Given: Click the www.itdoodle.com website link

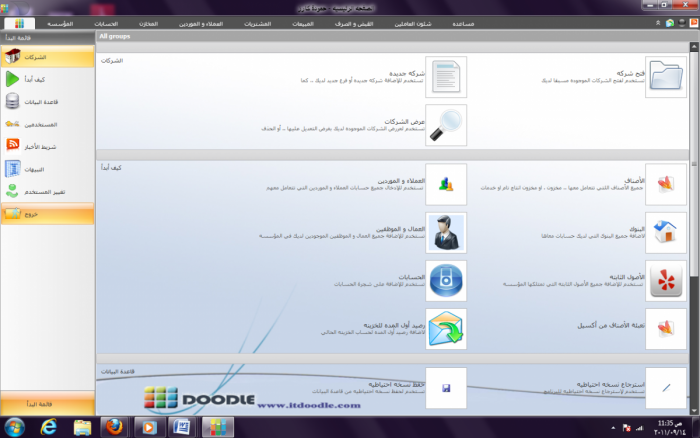Looking at the screenshot, I should click(306, 405).
